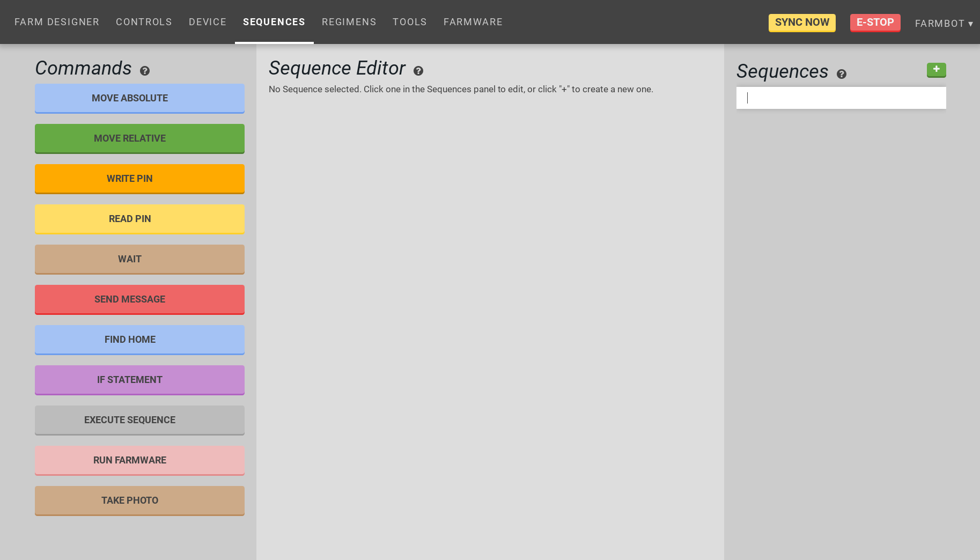Add a TAKE PHOTO command
Screen dimensions: 980x560
pyautogui.click(x=139, y=500)
